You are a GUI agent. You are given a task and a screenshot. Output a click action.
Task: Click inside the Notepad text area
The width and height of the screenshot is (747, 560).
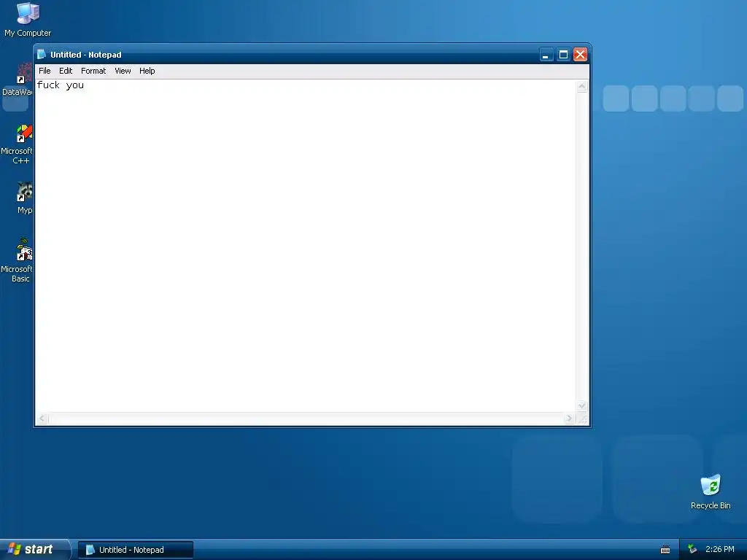point(306,246)
